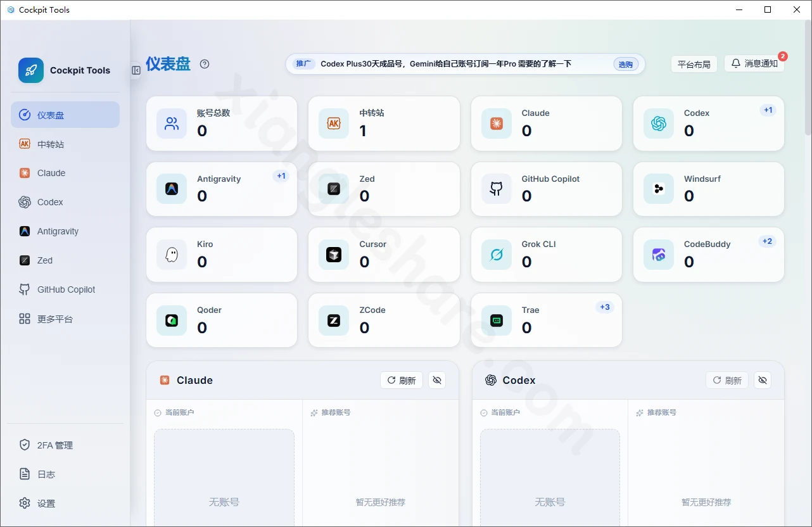Screen dimensions: 812x527
Task: Open 消息通知 notifications button
Action: [754, 63]
